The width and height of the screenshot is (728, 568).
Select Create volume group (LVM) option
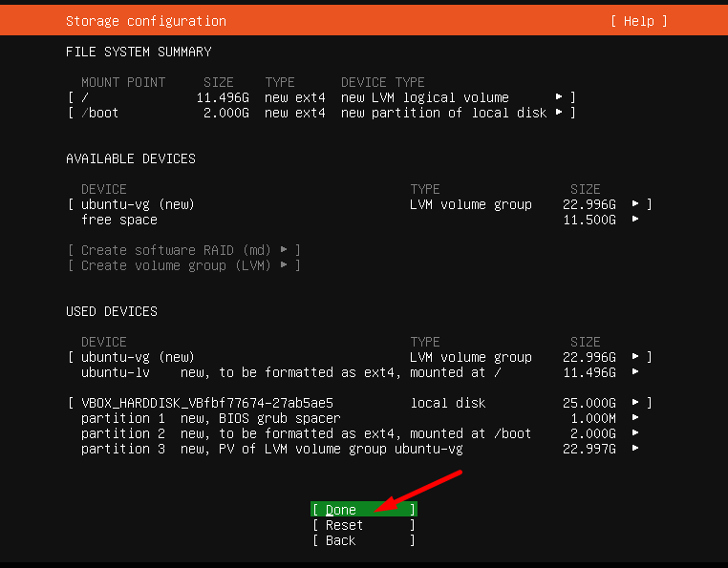pos(183,265)
